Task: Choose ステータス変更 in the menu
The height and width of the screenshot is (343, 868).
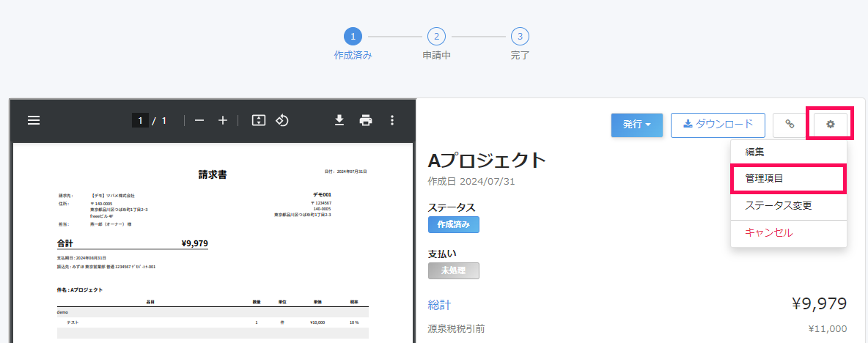Action: pyautogui.click(x=788, y=206)
